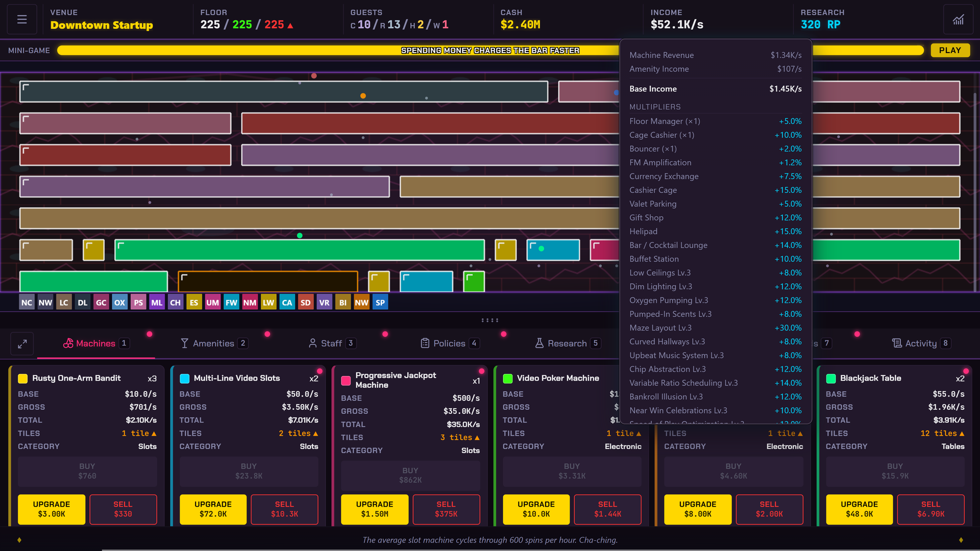The width and height of the screenshot is (980, 551).
Task: Toggle the NM legend filter
Action: click(x=250, y=303)
